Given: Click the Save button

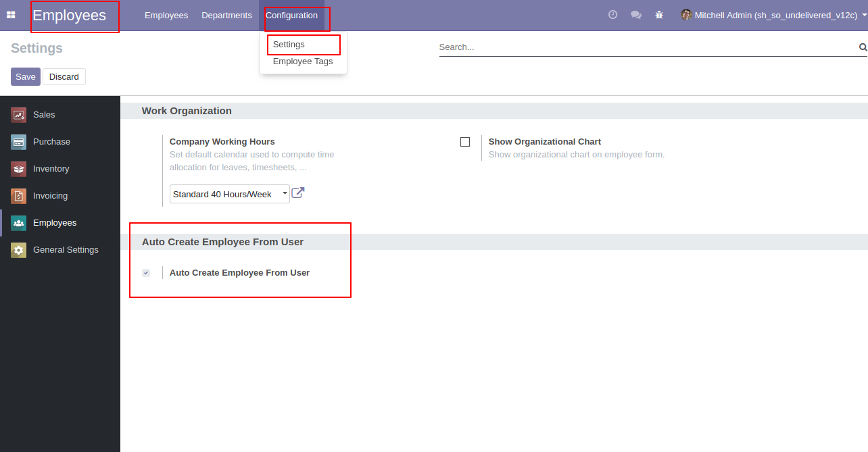Looking at the screenshot, I should coord(26,76).
